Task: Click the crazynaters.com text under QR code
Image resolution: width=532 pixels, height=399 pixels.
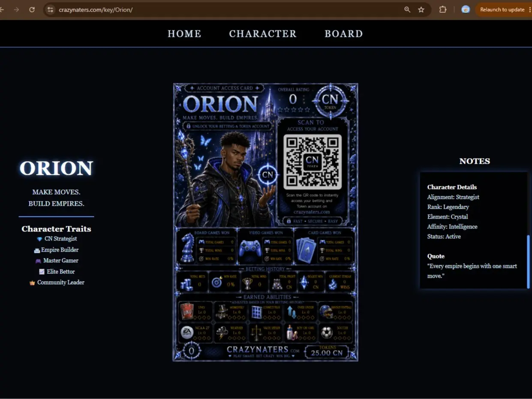Action: [x=312, y=212]
